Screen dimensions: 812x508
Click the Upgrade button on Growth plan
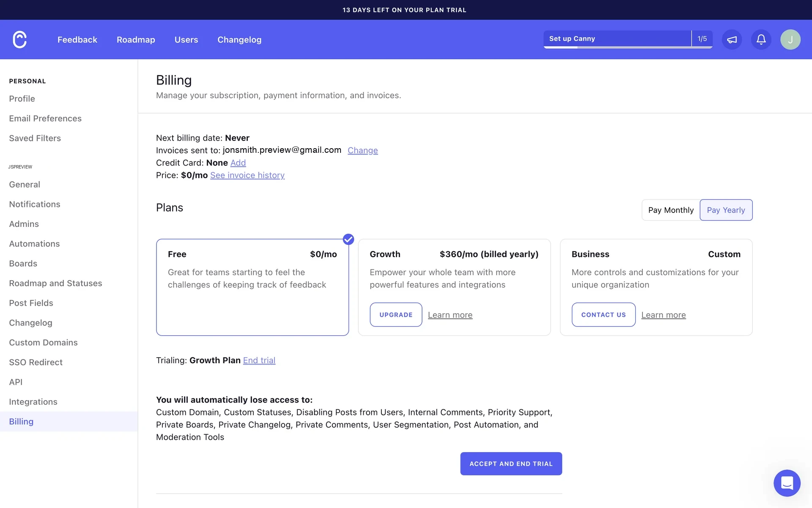396,315
